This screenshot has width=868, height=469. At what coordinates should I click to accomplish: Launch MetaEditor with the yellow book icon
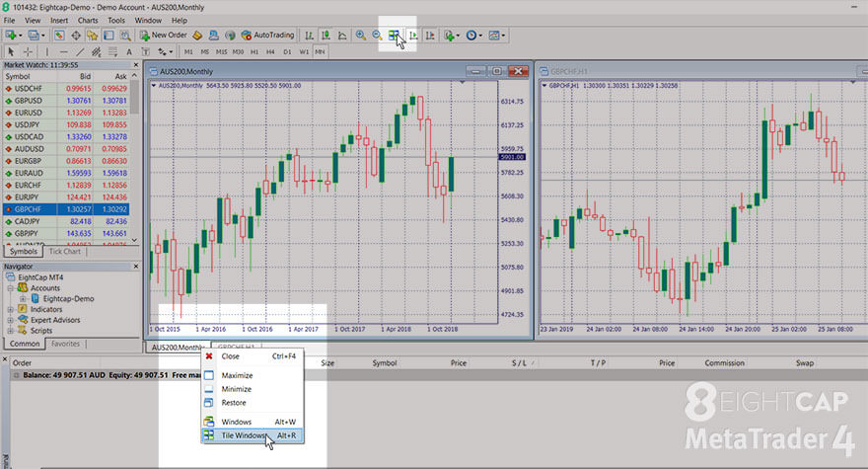pyautogui.click(x=197, y=36)
